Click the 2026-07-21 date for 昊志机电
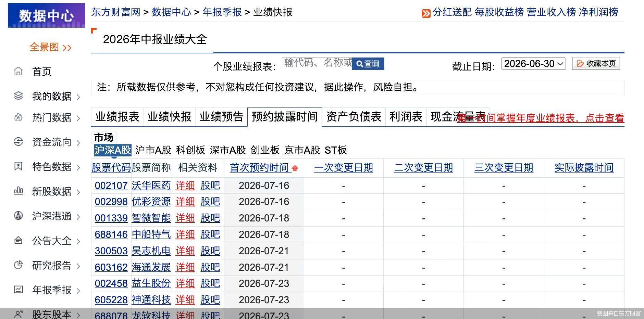Screen dimensions: 644x319 [264, 251]
